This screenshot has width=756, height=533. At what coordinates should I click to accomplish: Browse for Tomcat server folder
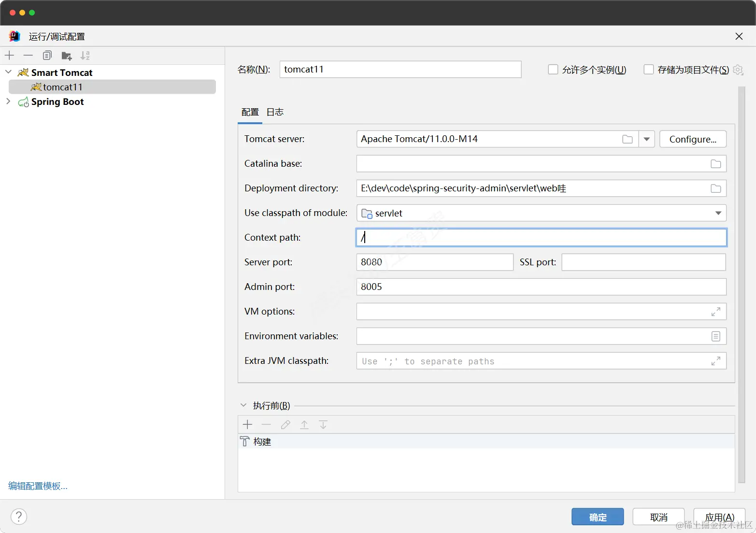628,139
